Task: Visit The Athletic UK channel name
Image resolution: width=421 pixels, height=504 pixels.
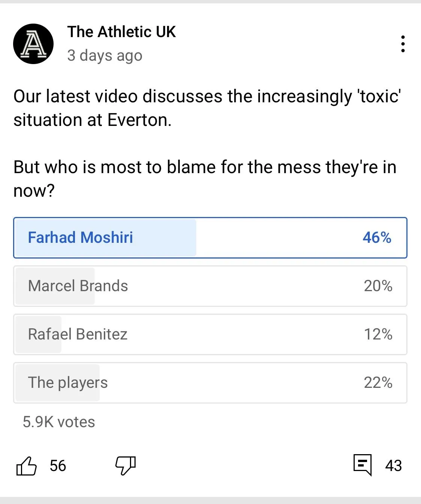Action: pos(121,32)
